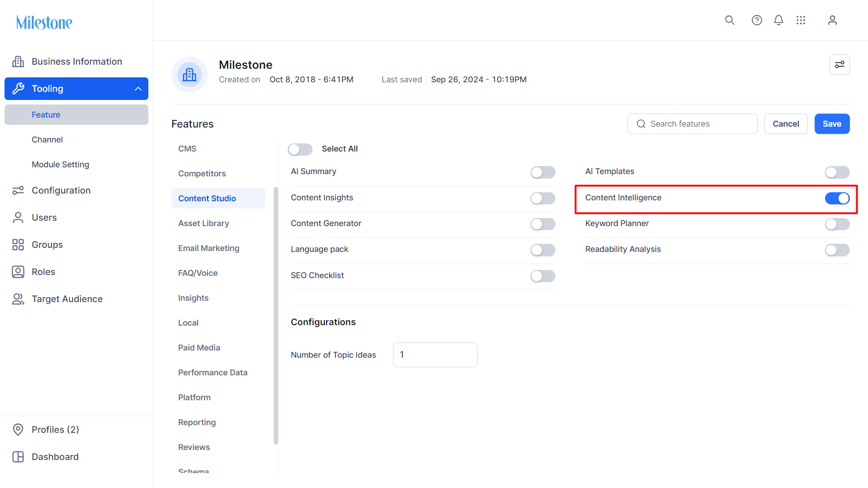Select the Content Studio category

(x=218, y=199)
